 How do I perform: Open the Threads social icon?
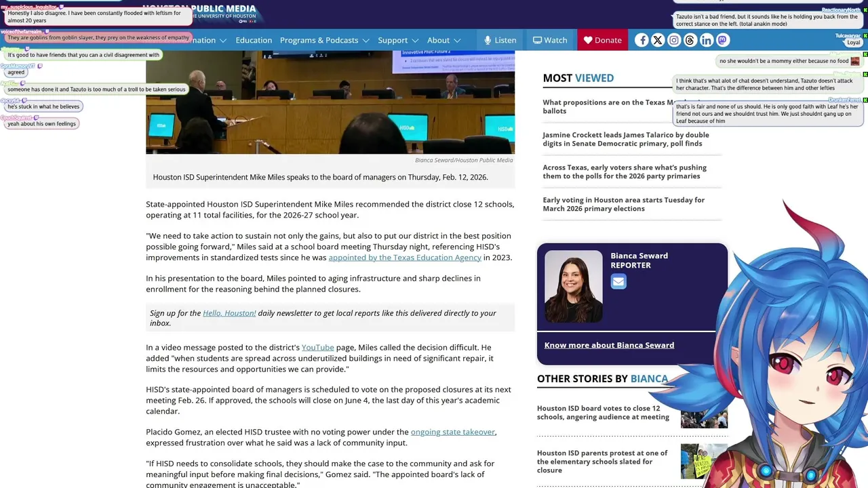tap(690, 40)
